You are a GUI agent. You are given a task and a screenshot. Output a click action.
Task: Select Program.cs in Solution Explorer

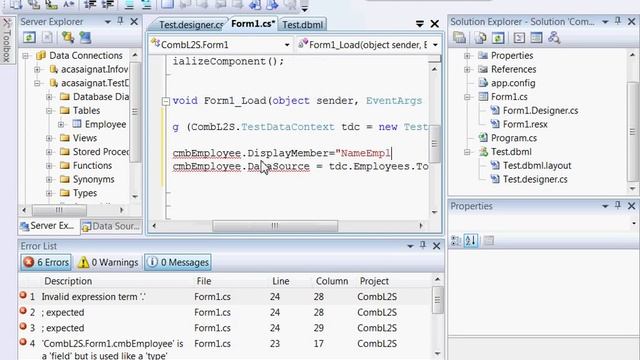pos(513,138)
